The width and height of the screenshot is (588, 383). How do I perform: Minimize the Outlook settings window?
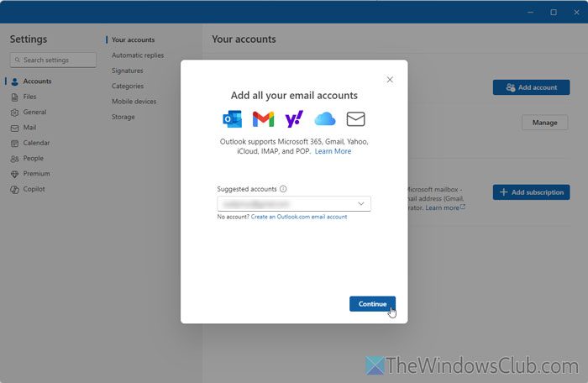click(x=530, y=12)
